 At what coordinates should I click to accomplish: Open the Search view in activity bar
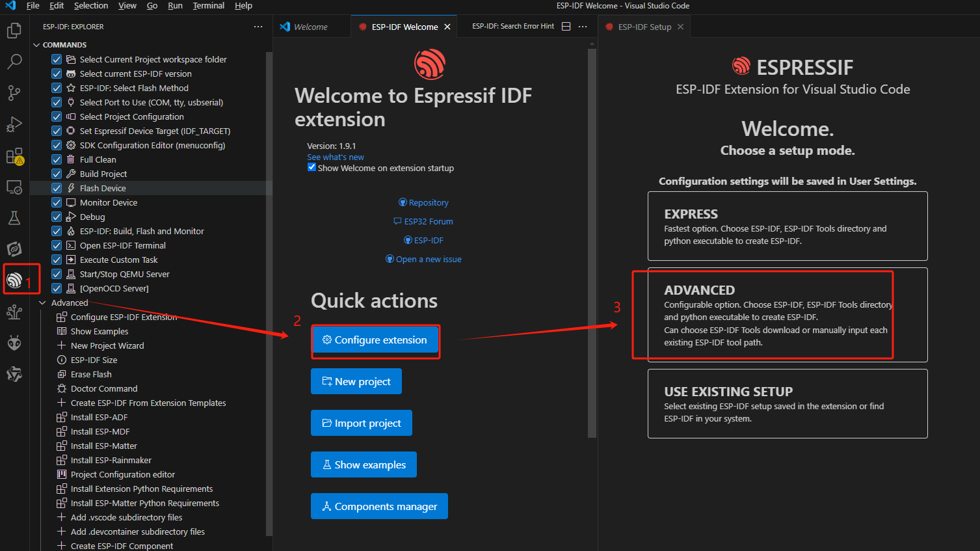click(14, 62)
